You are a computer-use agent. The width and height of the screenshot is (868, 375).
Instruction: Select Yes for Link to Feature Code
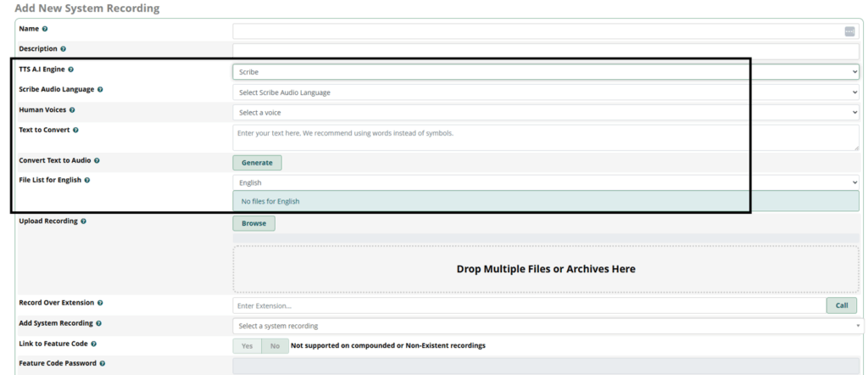pyautogui.click(x=247, y=345)
